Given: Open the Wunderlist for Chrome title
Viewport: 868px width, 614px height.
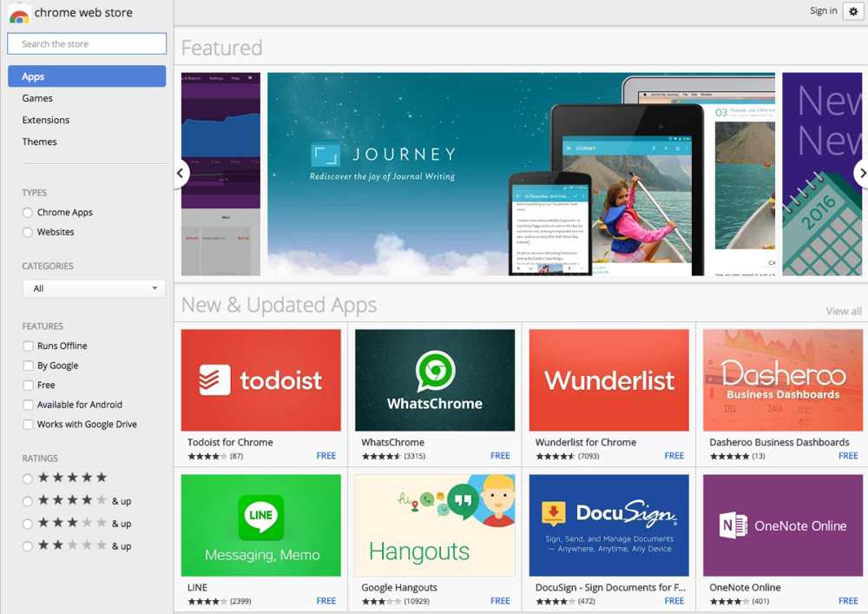Looking at the screenshot, I should pos(586,442).
